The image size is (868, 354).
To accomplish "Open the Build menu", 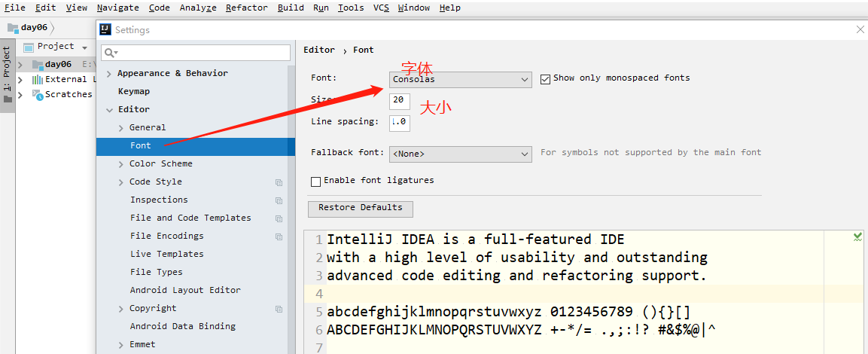I will tap(291, 8).
